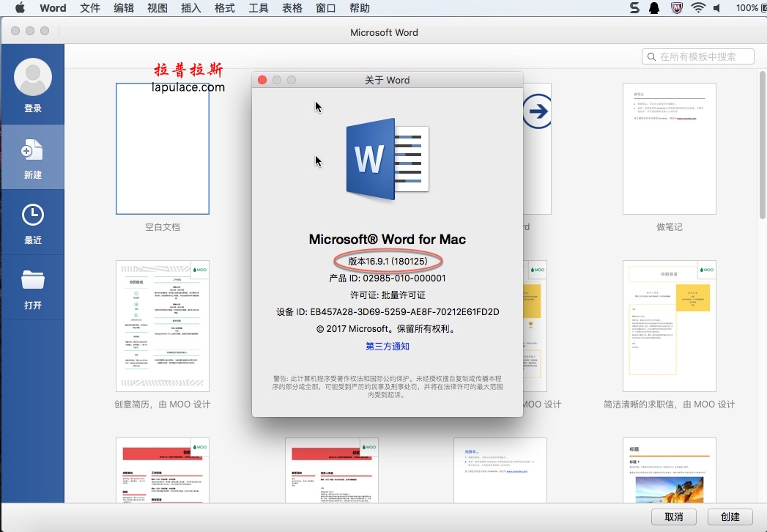Close the 关于 Word dialog

click(262, 80)
